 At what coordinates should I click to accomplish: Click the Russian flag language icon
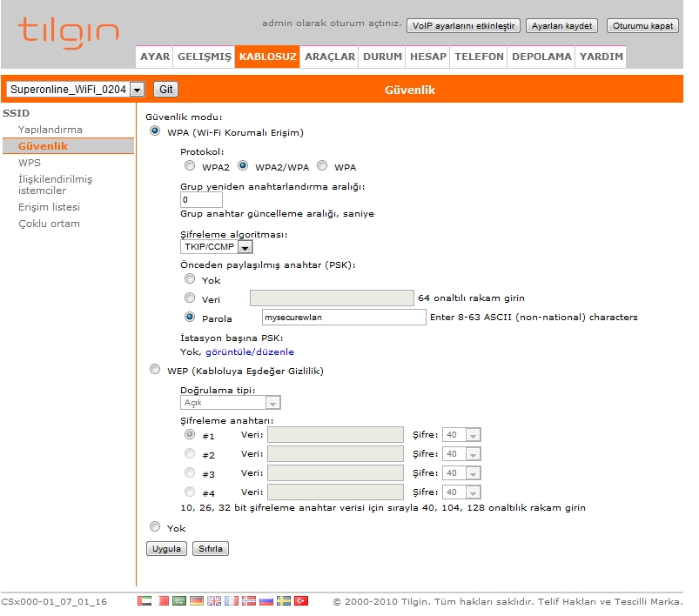point(266,600)
